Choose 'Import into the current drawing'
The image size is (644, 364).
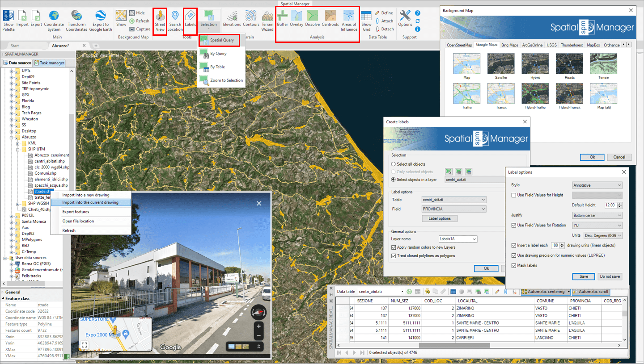pos(90,202)
